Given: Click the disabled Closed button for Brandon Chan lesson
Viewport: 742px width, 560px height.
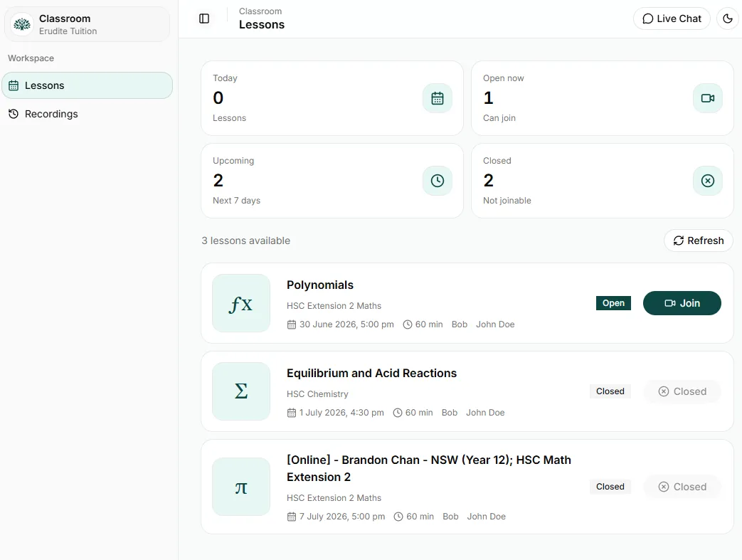Looking at the screenshot, I should coord(682,487).
